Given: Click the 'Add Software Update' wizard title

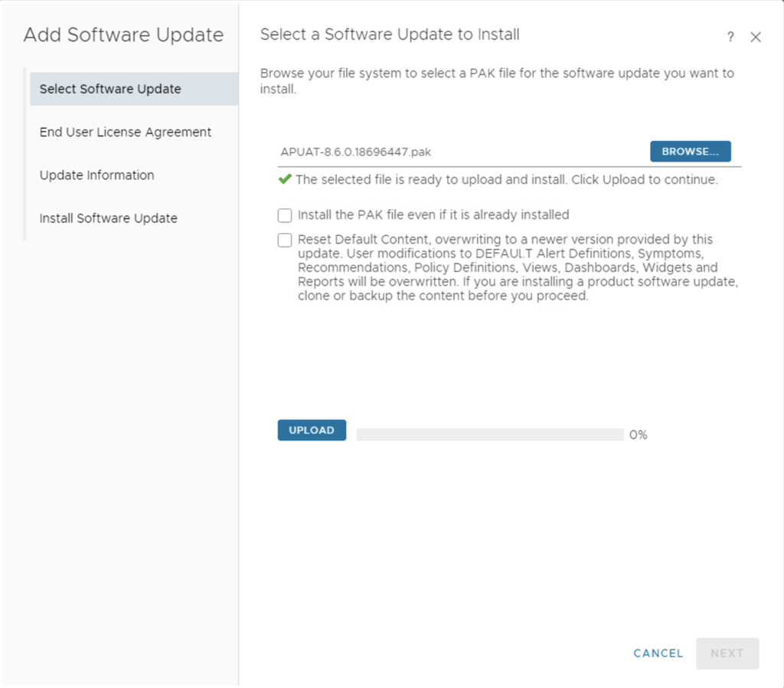Looking at the screenshot, I should click(124, 35).
